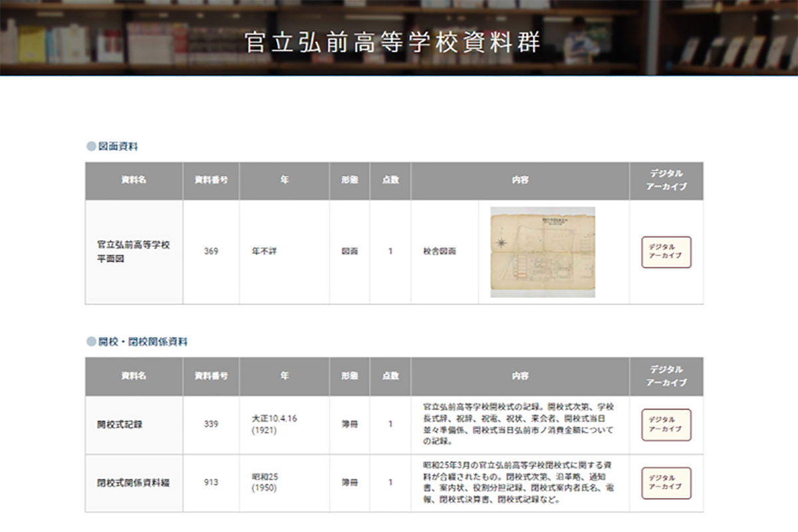
Task: Open デジタルアーカイブ button for 官立弘前高等学校平面図
Action: [x=666, y=252]
